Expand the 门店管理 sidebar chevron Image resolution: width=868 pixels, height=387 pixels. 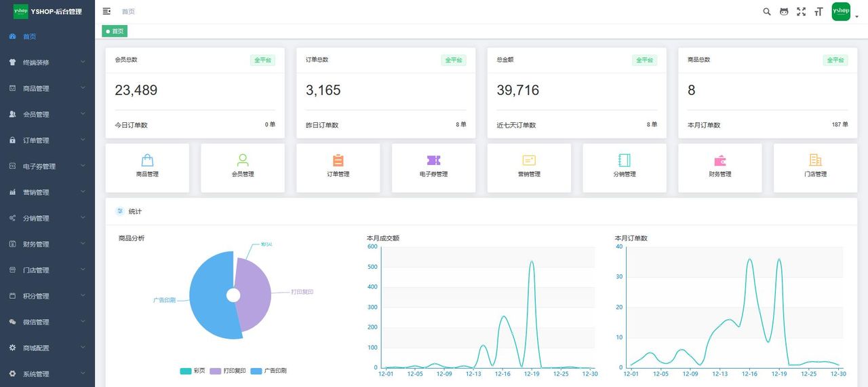(83, 270)
